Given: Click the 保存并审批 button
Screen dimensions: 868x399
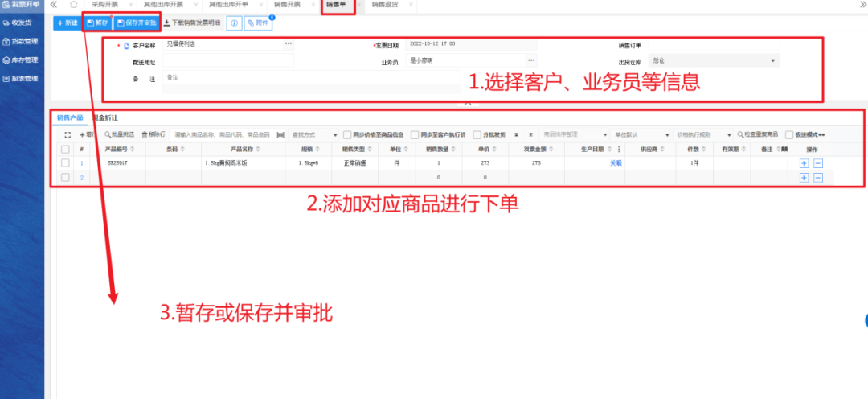Looking at the screenshot, I should pyautogui.click(x=136, y=23).
